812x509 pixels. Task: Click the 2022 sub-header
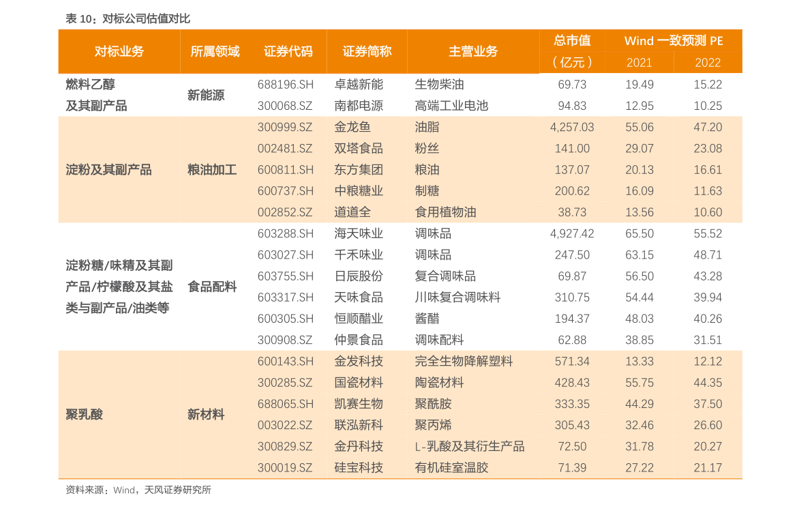pyautogui.click(x=708, y=63)
